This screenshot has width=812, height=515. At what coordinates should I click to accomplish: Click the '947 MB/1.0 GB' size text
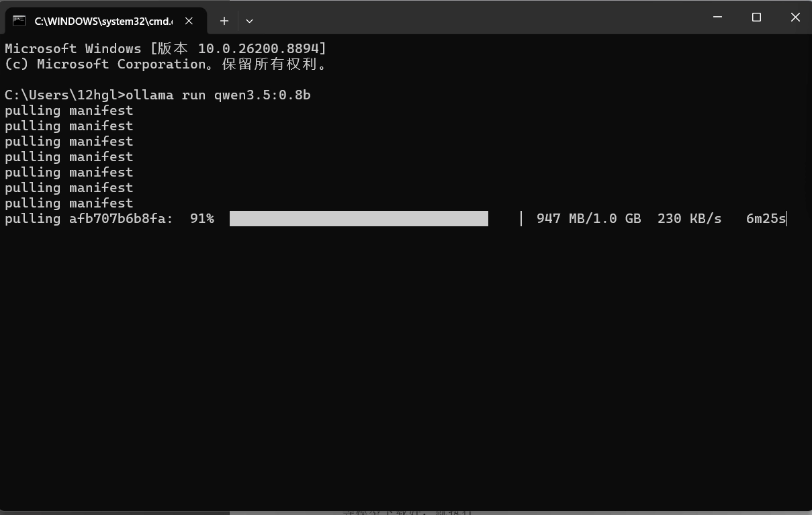pyautogui.click(x=589, y=218)
